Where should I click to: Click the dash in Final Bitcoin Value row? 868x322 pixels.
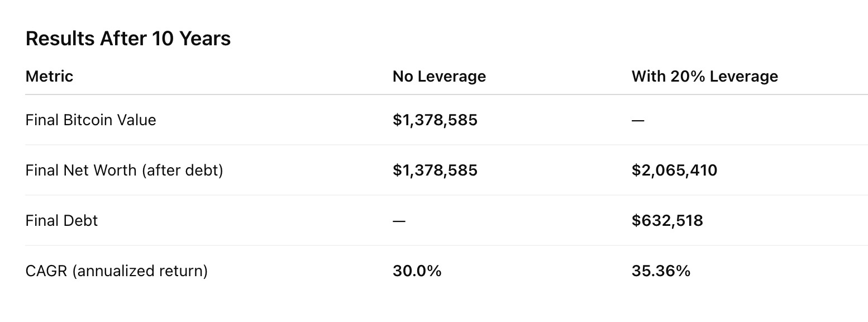[638, 120]
